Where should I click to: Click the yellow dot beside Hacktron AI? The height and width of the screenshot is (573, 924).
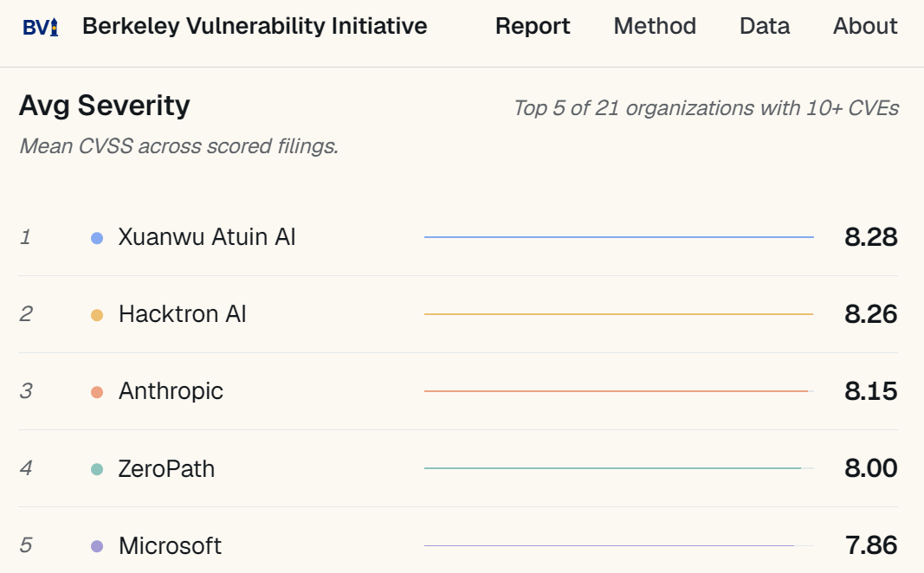(x=97, y=315)
